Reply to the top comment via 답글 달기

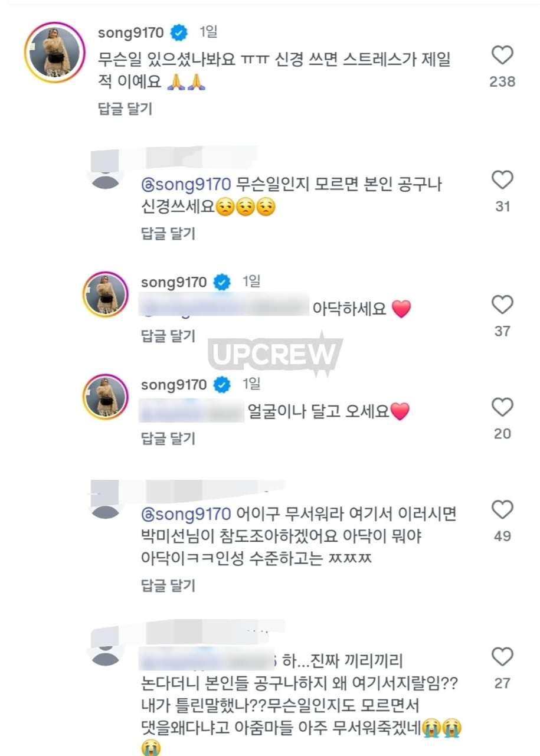(x=125, y=109)
